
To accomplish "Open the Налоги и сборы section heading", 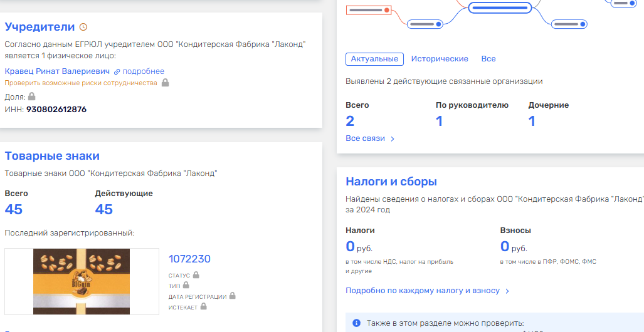I will 391,182.
